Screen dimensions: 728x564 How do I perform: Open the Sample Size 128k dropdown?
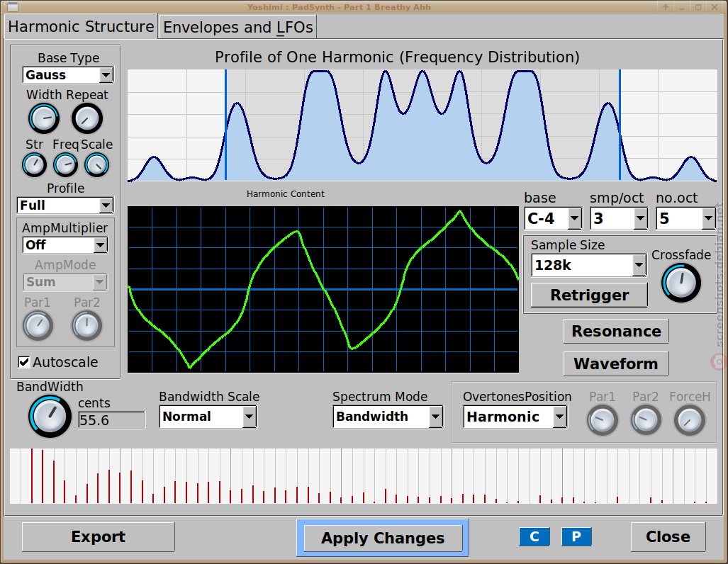point(589,265)
